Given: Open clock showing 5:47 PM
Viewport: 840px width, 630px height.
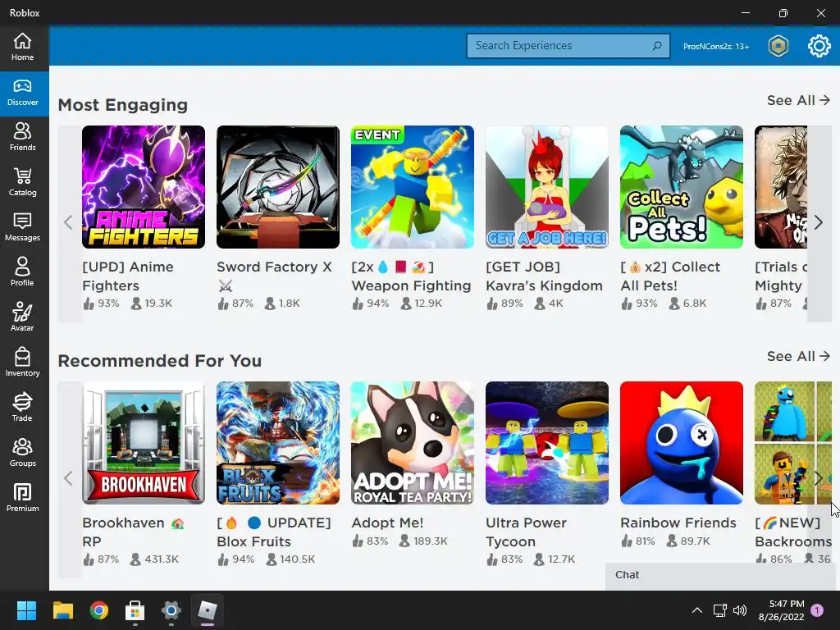Looking at the screenshot, I should pos(782,610).
